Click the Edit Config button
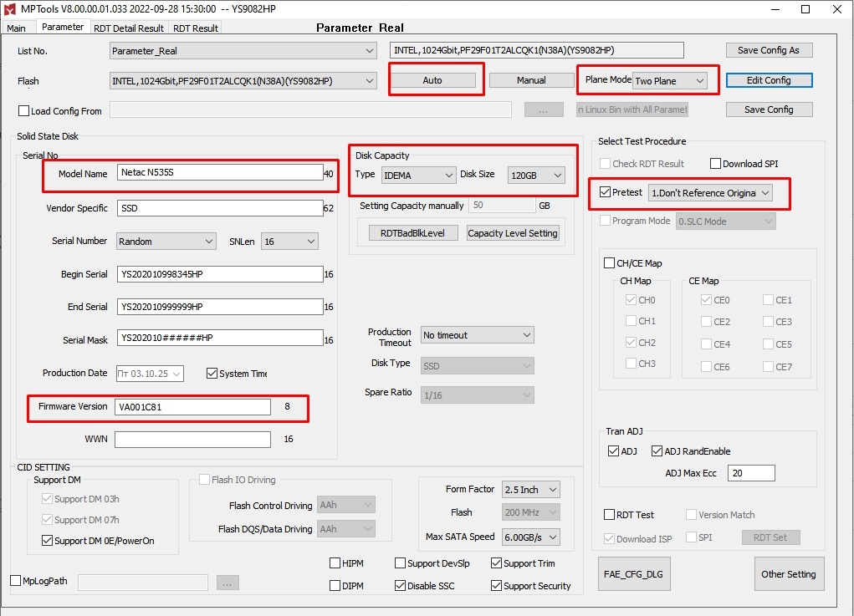The height and width of the screenshot is (616, 854). pyautogui.click(x=768, y=80)
